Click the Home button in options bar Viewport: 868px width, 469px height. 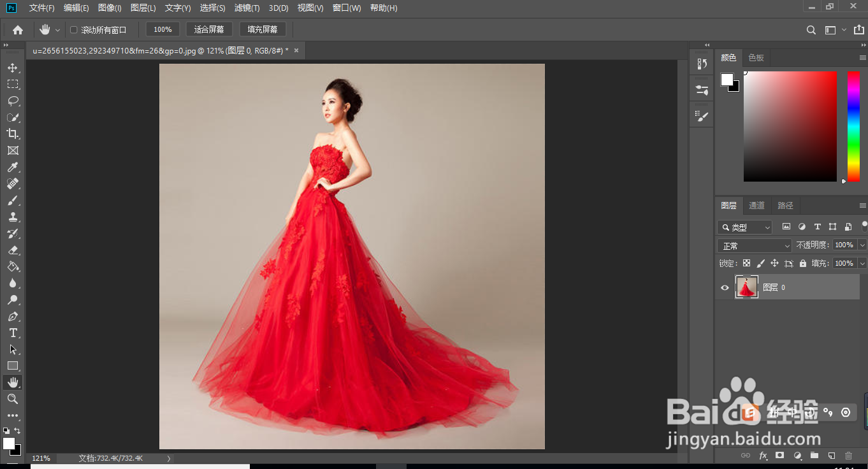click(18, 29)
